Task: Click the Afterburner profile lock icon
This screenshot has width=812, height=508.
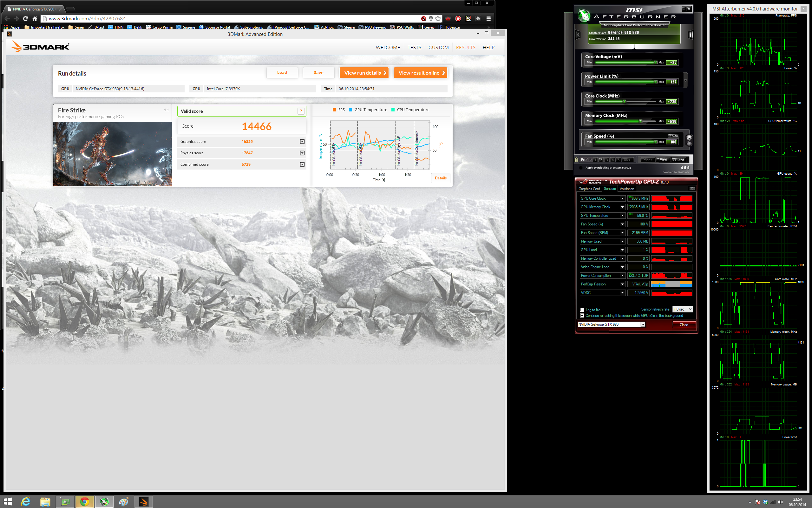Action: point(576,160)
